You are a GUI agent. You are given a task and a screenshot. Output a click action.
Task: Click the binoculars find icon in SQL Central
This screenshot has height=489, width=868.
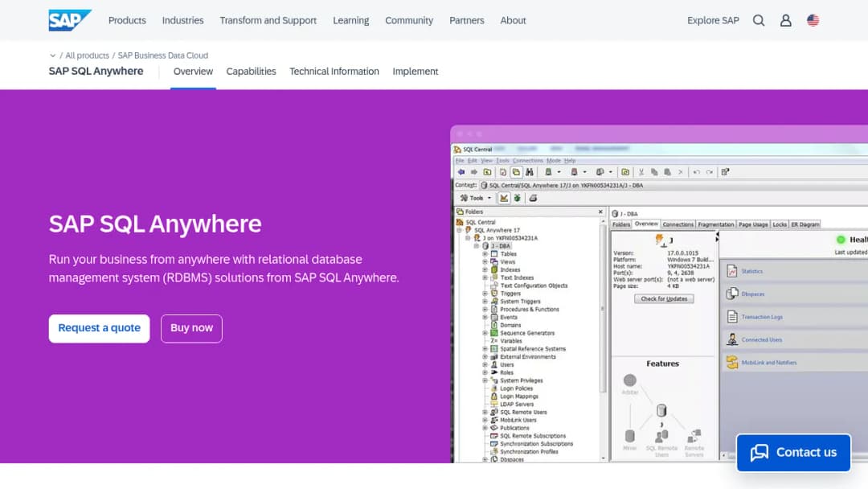click(530, 172)
